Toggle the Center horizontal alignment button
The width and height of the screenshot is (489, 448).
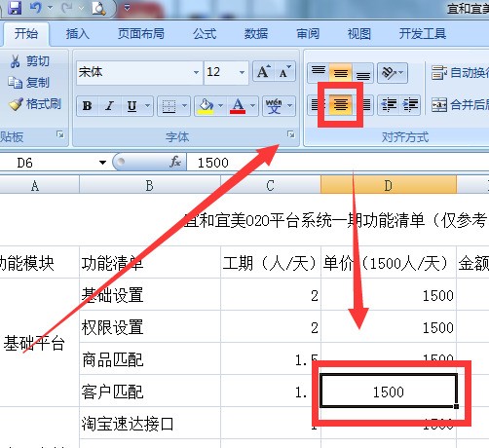point(340,104)
